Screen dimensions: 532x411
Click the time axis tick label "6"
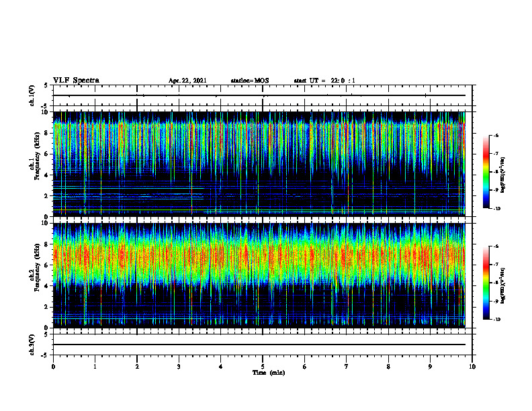(305, 367)
